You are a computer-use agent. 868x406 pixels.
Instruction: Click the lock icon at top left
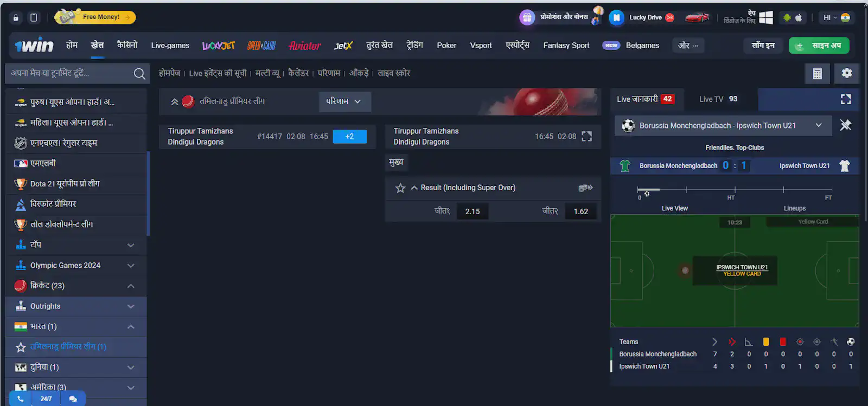point(16,17)
